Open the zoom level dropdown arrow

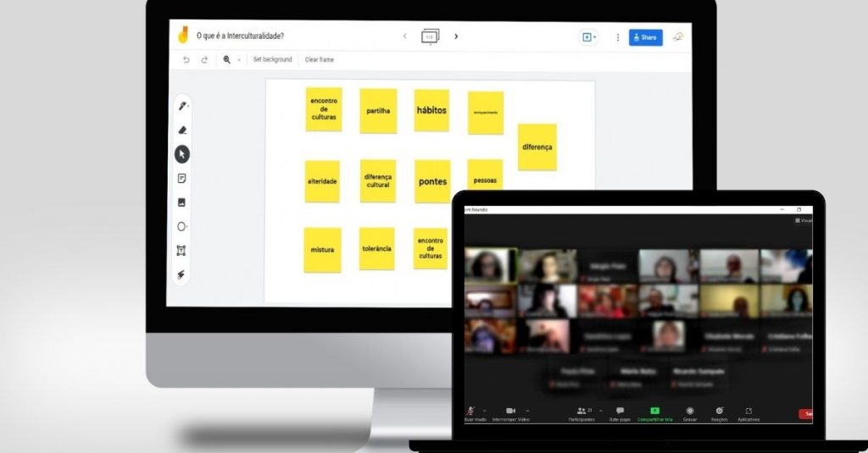[x=239, y=60]
